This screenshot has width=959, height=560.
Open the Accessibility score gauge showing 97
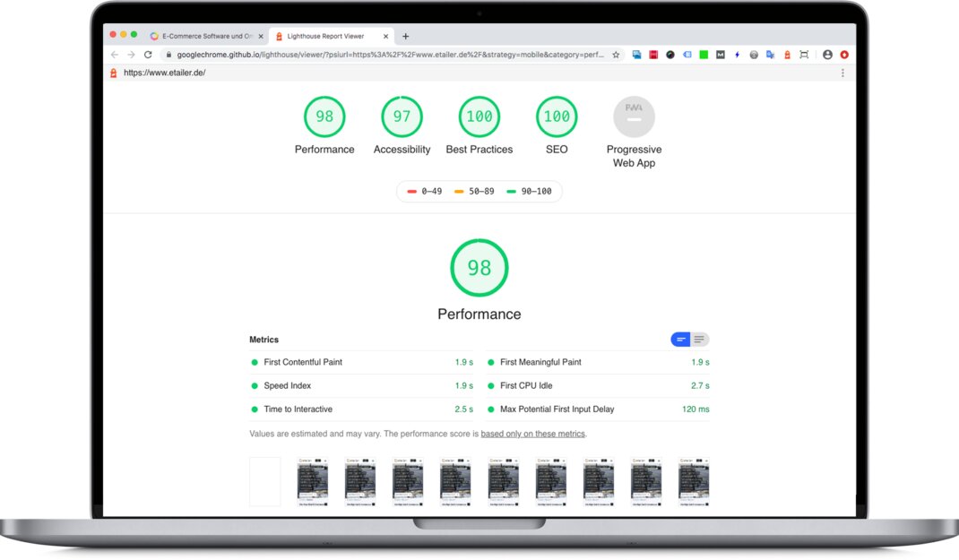coord(402,117)
